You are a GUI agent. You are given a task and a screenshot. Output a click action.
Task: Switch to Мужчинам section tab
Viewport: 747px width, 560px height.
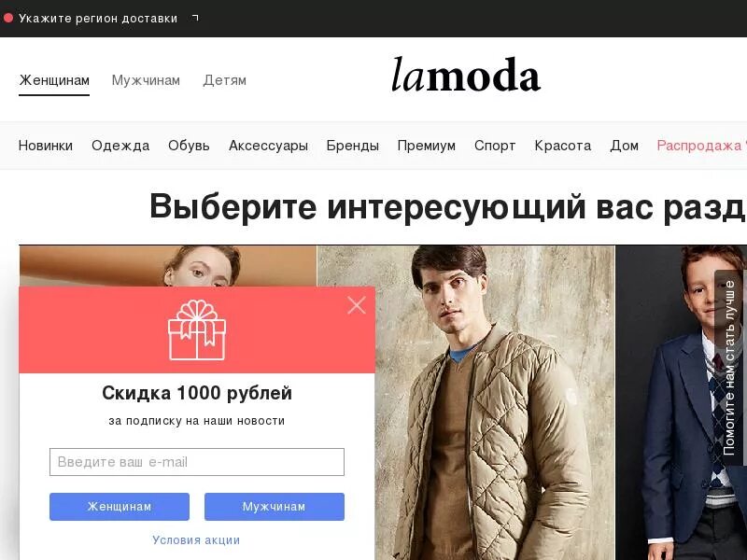[146, 80]
